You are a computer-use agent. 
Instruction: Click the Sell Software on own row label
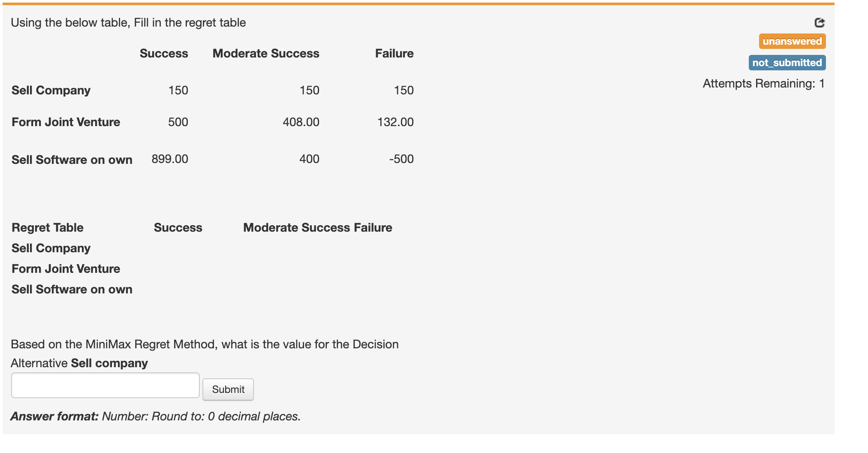pyautogui.click(x=72, y=159)
